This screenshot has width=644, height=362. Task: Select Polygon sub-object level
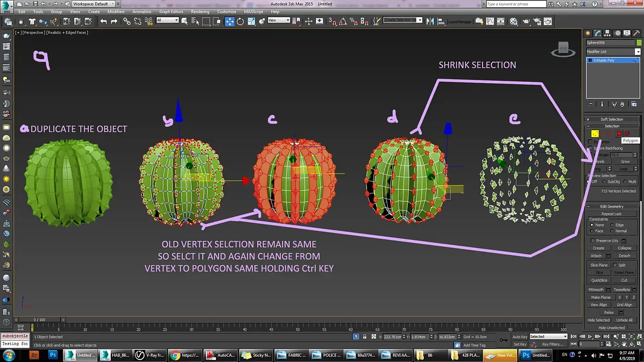619,134
